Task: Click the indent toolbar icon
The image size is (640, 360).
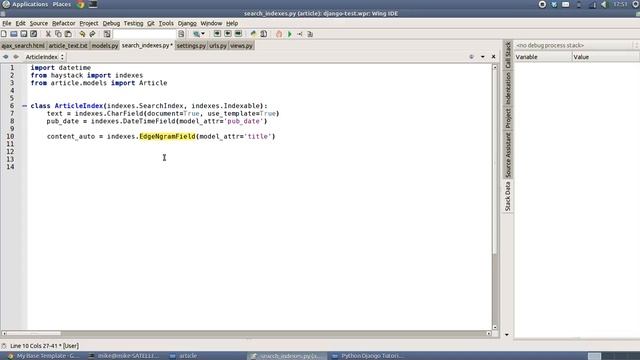Action: click(x=217, y=34)
